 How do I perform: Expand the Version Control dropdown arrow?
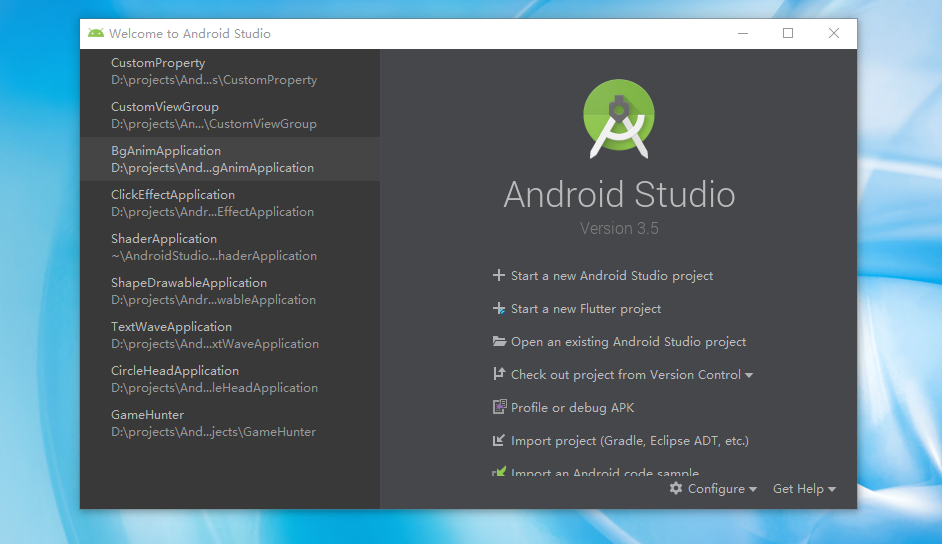tap(749, 375)
